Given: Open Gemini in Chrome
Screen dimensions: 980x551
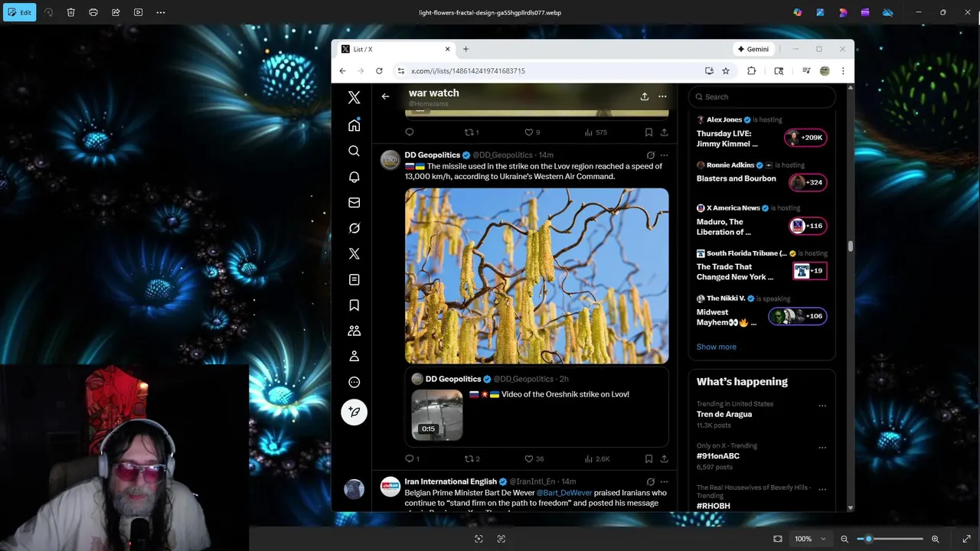Looking at the screenshot, I should 753,49.
